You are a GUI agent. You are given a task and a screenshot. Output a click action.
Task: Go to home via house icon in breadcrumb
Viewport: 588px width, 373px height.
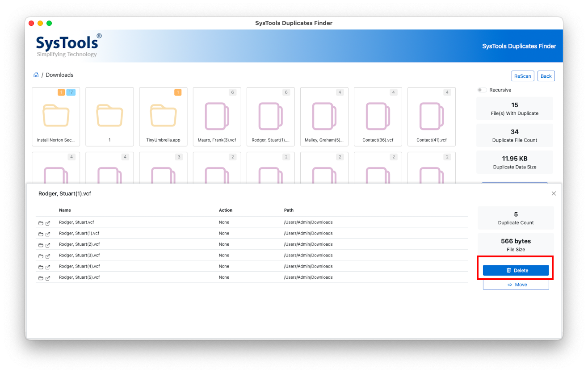click(36, 75)
